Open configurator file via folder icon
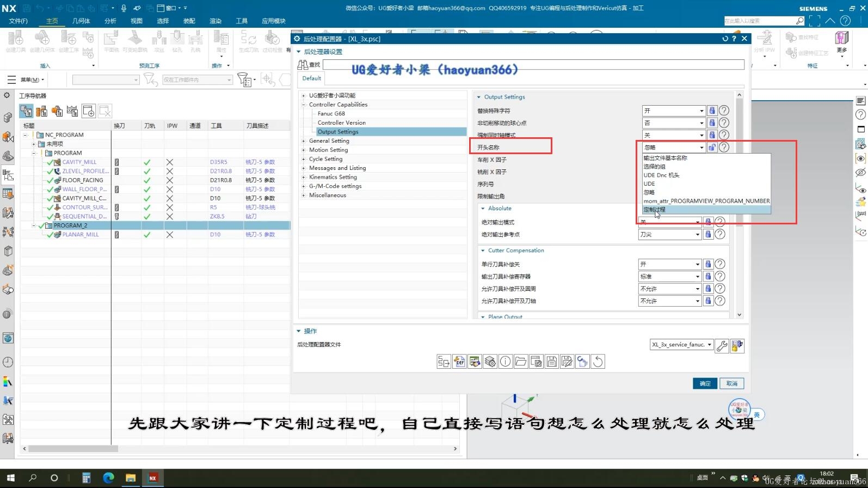Viewport: 868px width, 488px height. [x=521, y=362]
